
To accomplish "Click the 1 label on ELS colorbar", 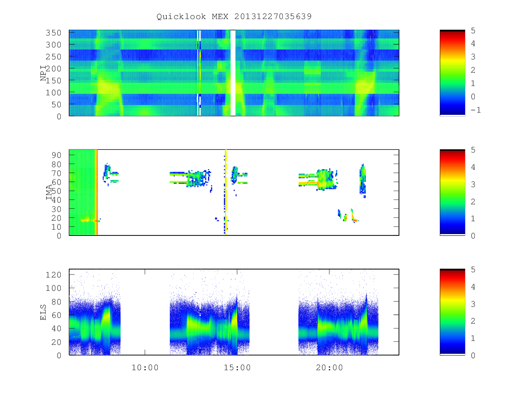I will 473,338.
